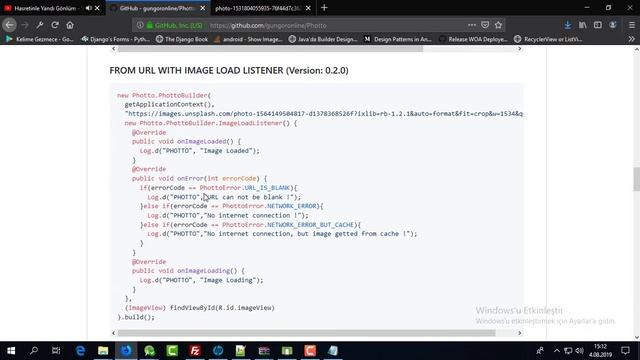Show hidden system tray icons

tap(557, 351)
